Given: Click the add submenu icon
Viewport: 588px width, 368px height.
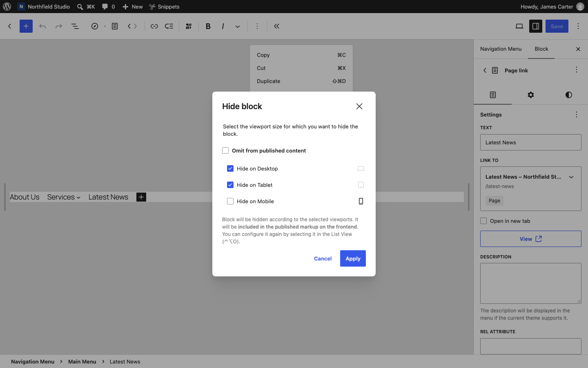Looking at the screenshot, I should coord(169,26).
